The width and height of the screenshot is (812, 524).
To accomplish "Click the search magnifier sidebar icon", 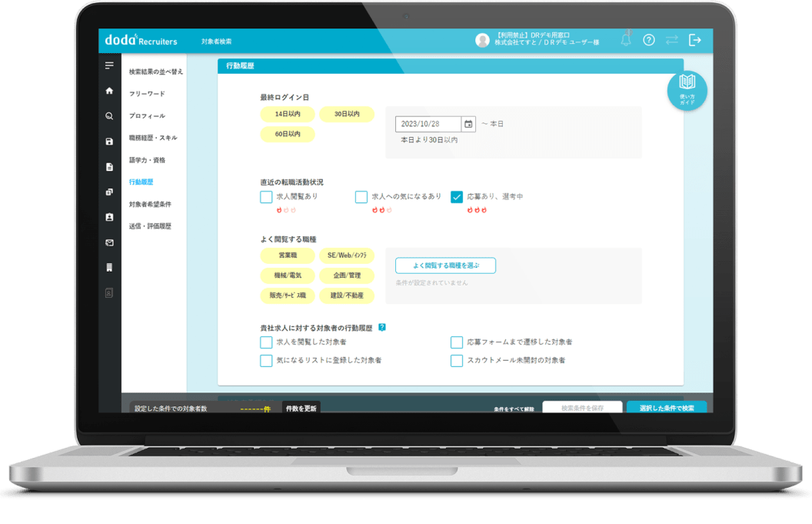I will pos(109,116).
